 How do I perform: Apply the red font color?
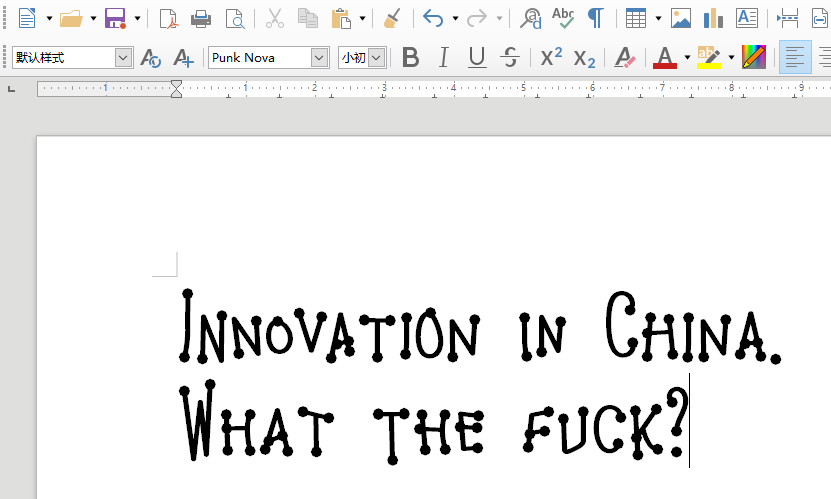[x=664, y=58]
